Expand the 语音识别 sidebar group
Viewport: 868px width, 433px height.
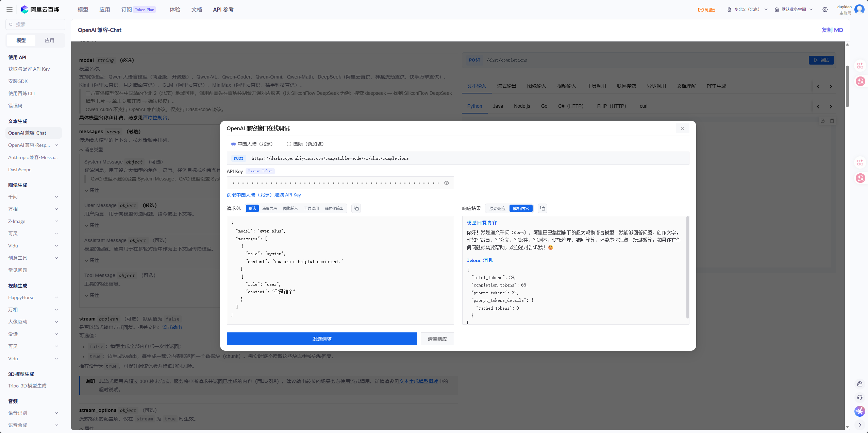point(56,413)
